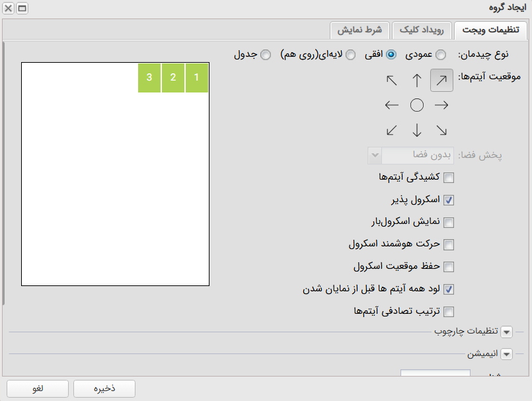
Task: Select top-left item position arrow
Action: coord(392,81)
